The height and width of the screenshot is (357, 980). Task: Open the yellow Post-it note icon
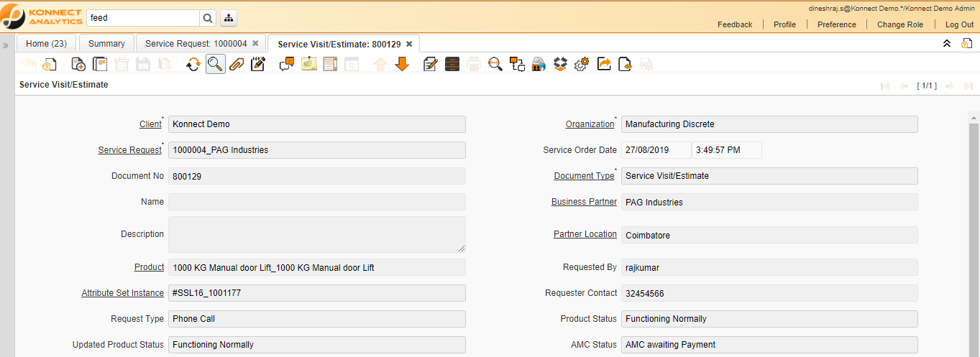pos(309,64)
